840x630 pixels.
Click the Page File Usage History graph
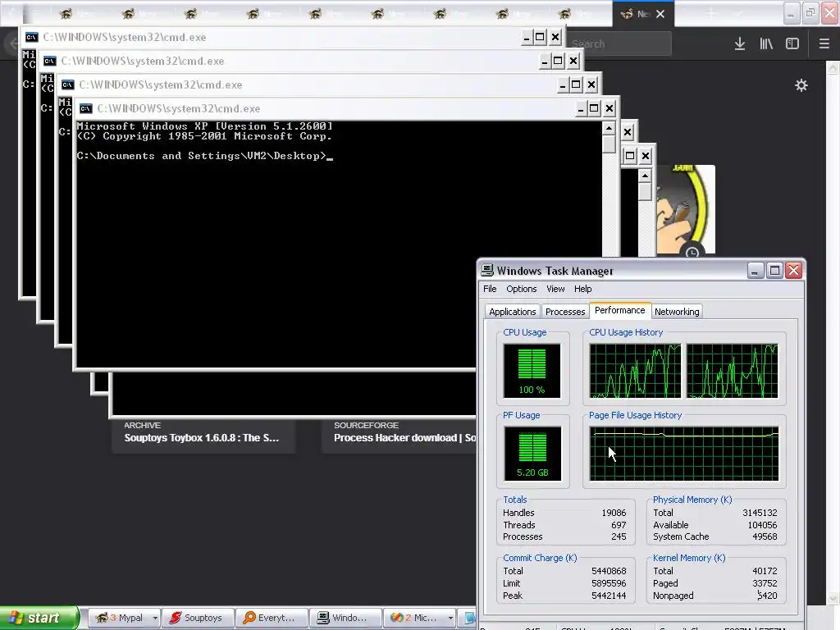(684, 454)
